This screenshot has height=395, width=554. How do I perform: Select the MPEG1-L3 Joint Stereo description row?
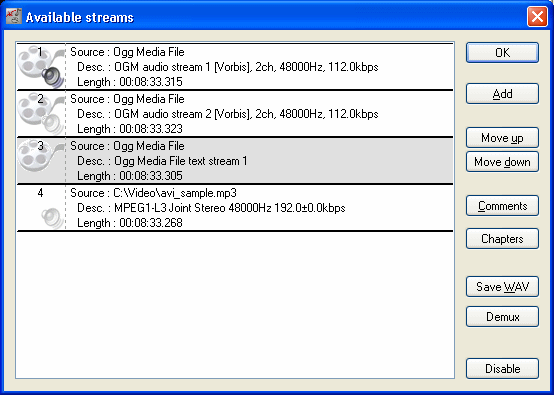click(211, 208)
